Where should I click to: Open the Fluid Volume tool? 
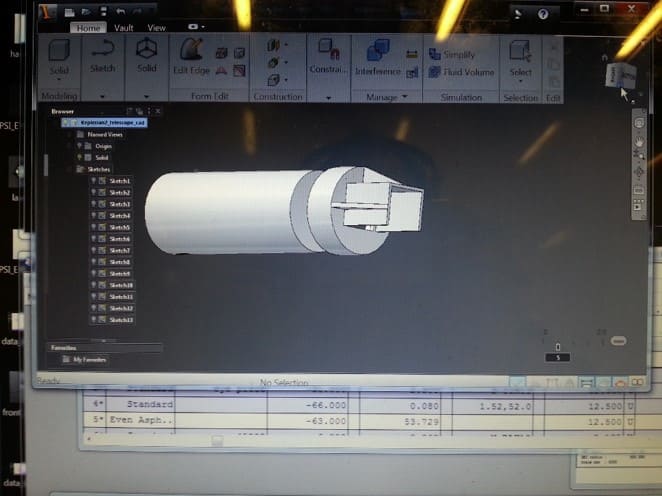point(435,72)
